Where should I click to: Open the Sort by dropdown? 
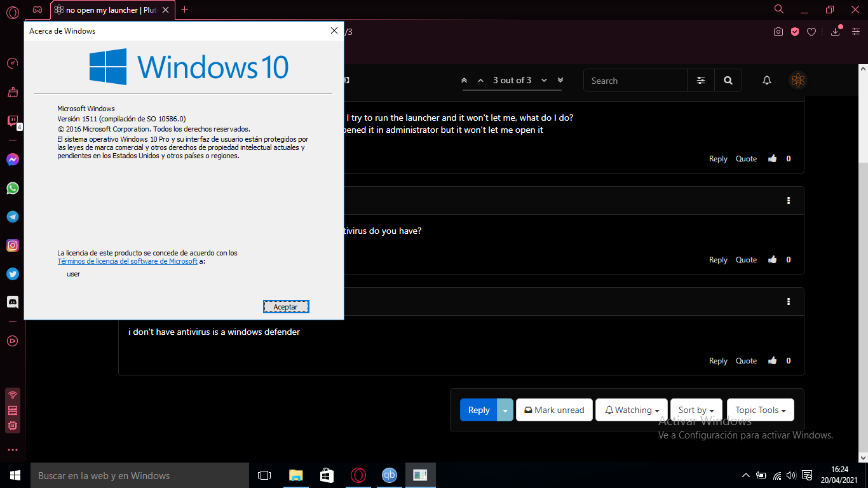tap(696, 410)
